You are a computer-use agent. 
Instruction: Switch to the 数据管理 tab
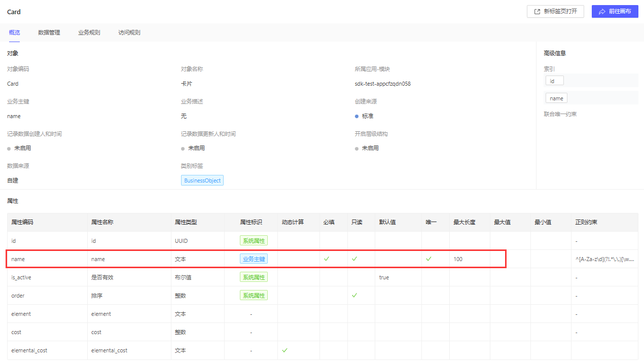pos(49,32)
